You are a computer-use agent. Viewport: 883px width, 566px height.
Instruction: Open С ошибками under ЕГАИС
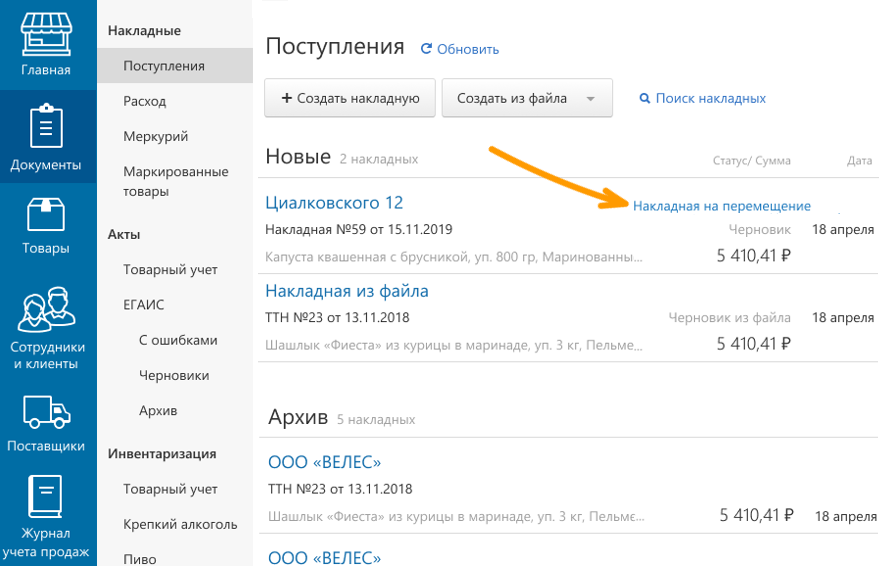[x=178, y=340]
